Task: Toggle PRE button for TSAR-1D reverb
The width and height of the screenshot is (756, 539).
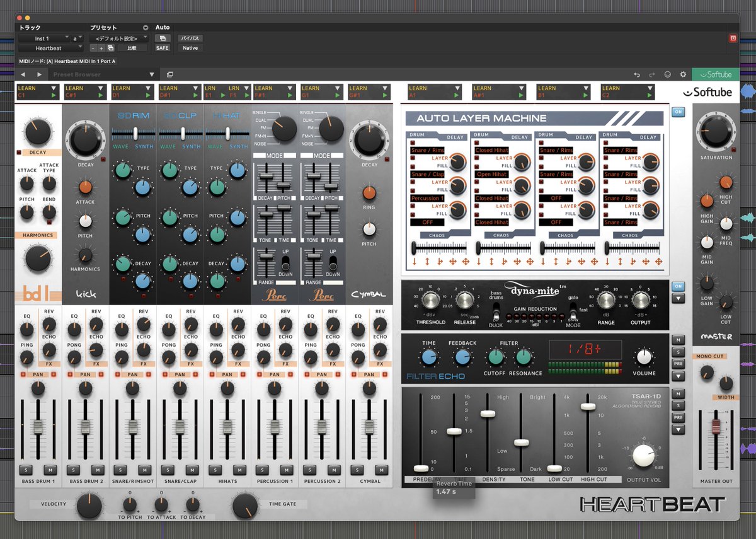Action: [678, 417]
